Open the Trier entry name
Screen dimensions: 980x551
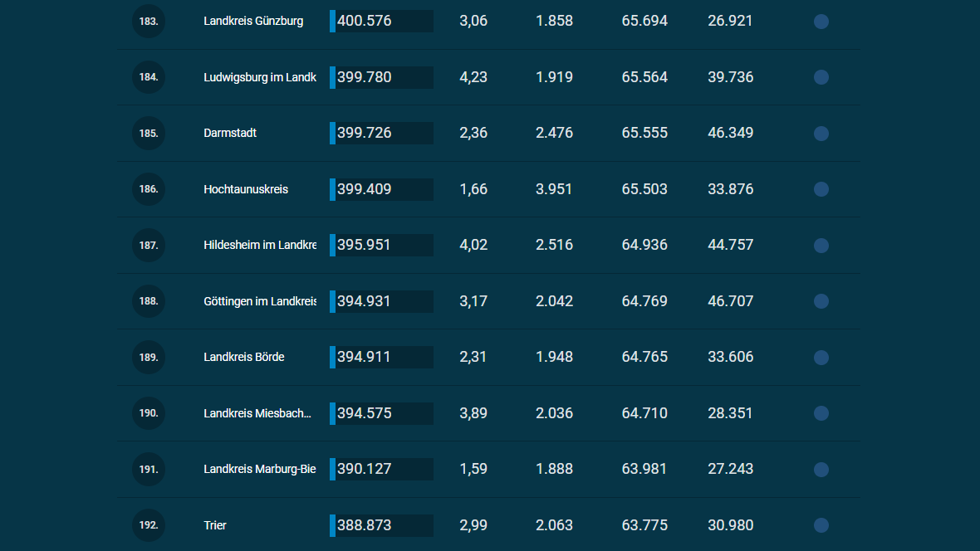pyautogui.click(x=215, y=525)
